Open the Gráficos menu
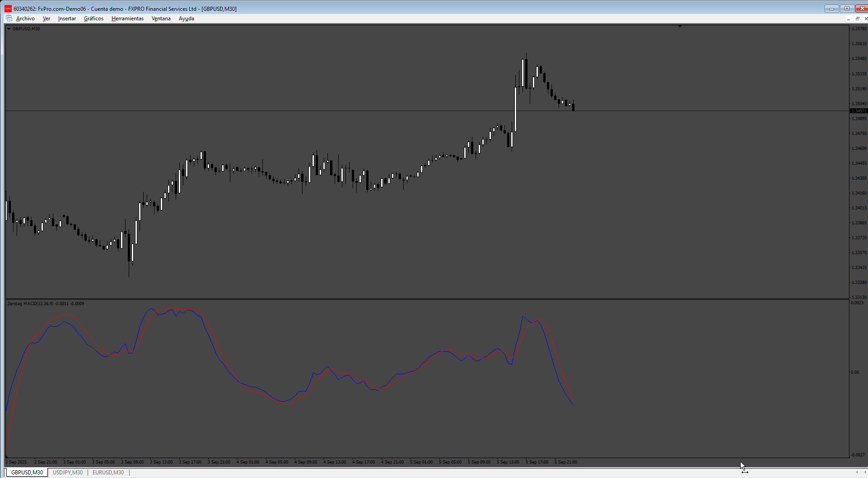This screenshot has width=868, height=478. (93, 19)
